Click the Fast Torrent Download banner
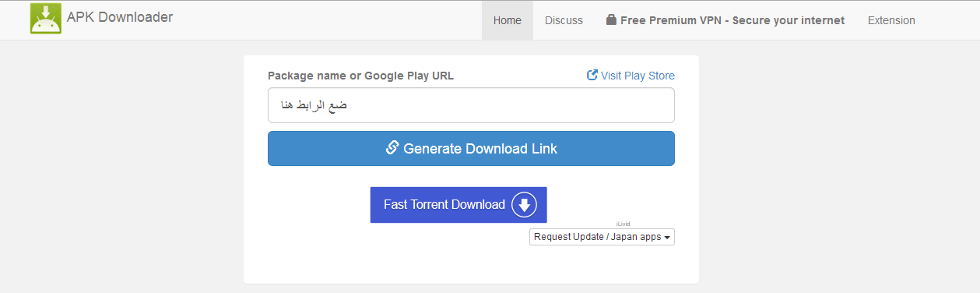 coord(458,205)
